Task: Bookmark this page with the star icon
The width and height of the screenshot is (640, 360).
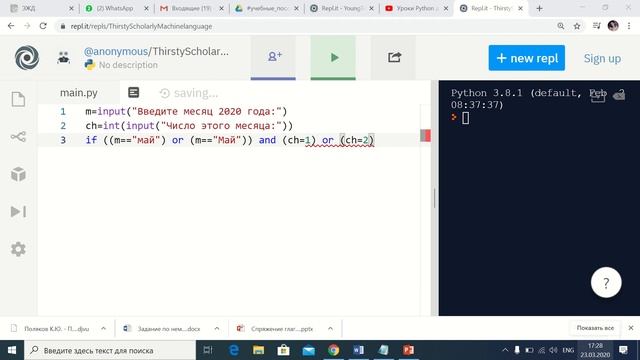Action: (577, 26)
